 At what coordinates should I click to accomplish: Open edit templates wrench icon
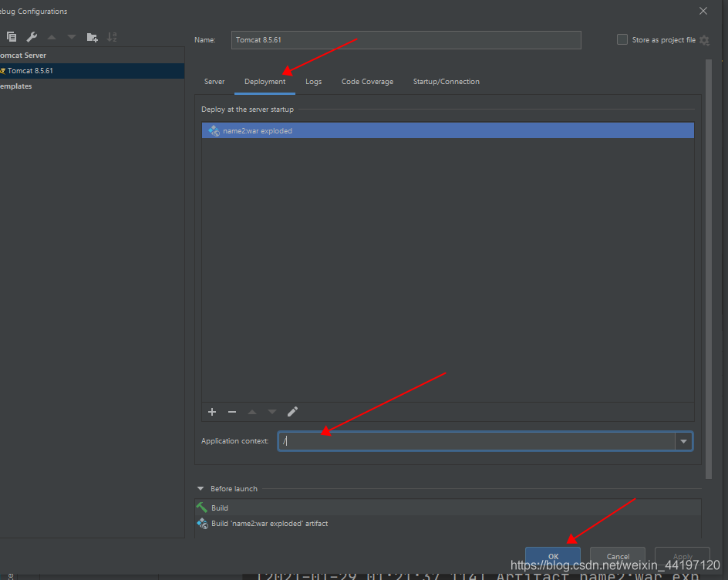pyautogui.click(x=32, y=37)
